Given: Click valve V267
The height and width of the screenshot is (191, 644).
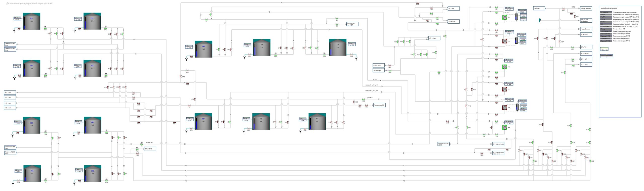Looking at the screenshot, I should coord(188,71).
